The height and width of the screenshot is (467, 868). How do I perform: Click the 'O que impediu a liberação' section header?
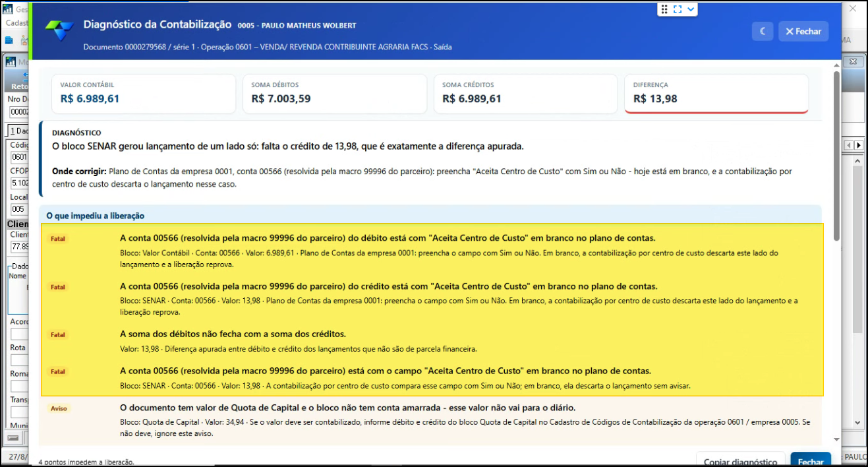[430, 216]
